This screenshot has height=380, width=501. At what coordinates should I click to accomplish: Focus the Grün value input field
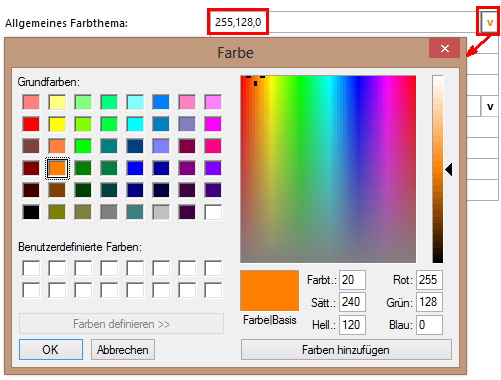coord(429,302)
